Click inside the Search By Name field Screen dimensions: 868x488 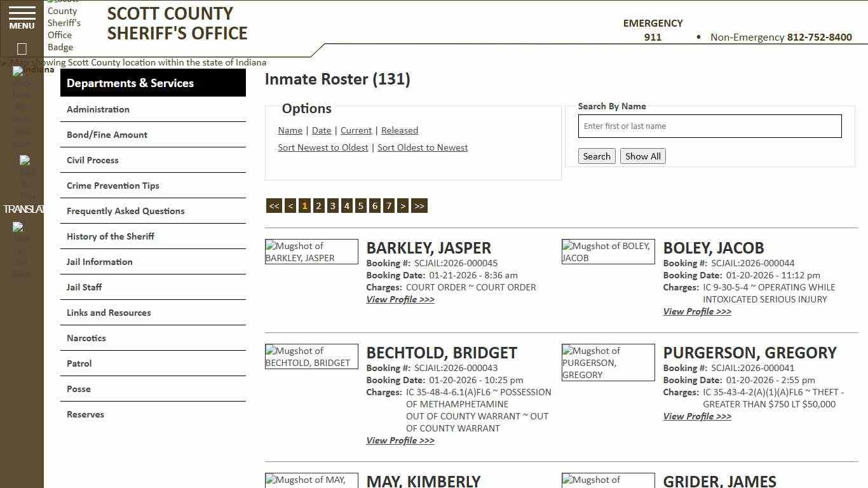tap(709, 126)
